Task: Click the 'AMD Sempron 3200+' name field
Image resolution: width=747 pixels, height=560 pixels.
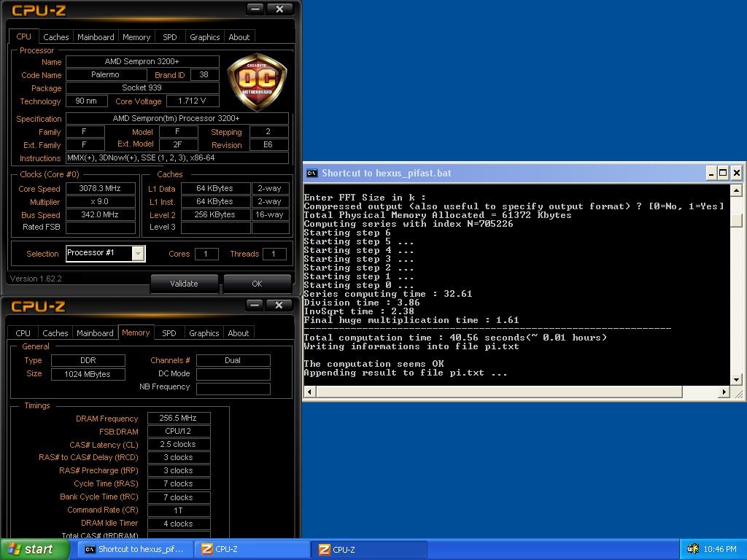Action: [142, 61]
